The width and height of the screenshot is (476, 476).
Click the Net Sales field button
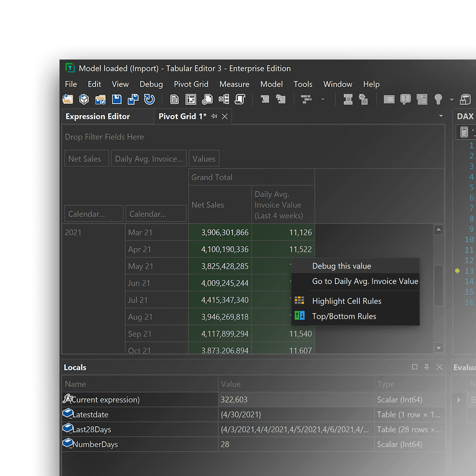(x=86, y=158)
